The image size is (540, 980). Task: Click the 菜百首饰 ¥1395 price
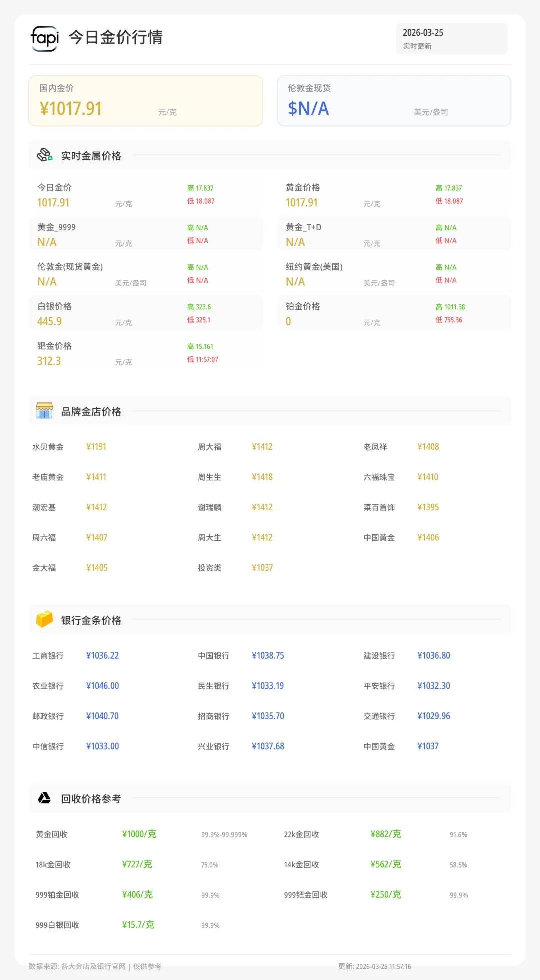click(428, 507)
